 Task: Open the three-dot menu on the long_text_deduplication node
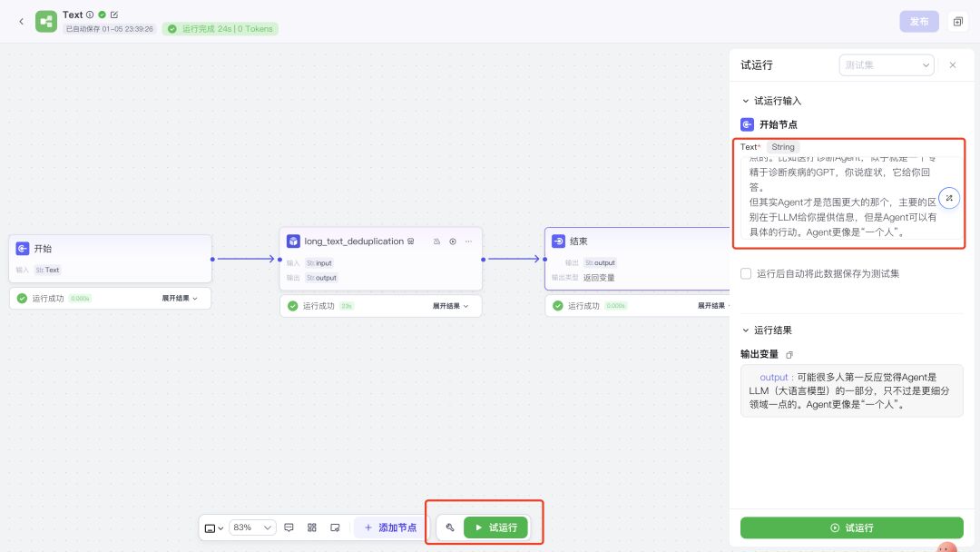[x=468, y=241]
